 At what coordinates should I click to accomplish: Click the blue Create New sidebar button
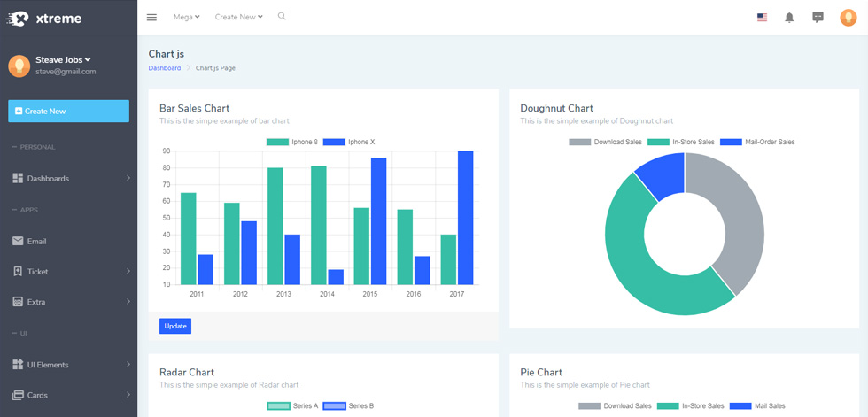[x=69, y=112]
